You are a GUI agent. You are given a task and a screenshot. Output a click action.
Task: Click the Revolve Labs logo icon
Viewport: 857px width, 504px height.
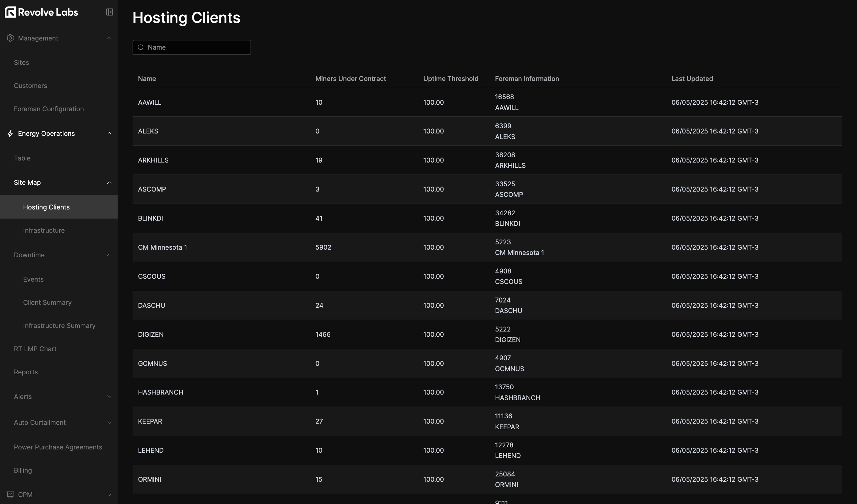(x=10, y=12)
